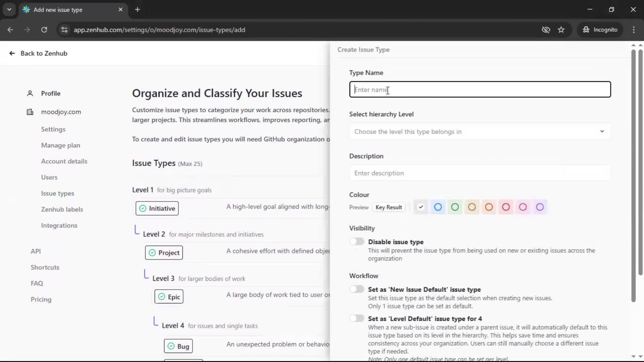The image size is (644, 362).
Task: Turn on Set as 'New Issue Default' issue type
Action: click(x=357, y=289)
